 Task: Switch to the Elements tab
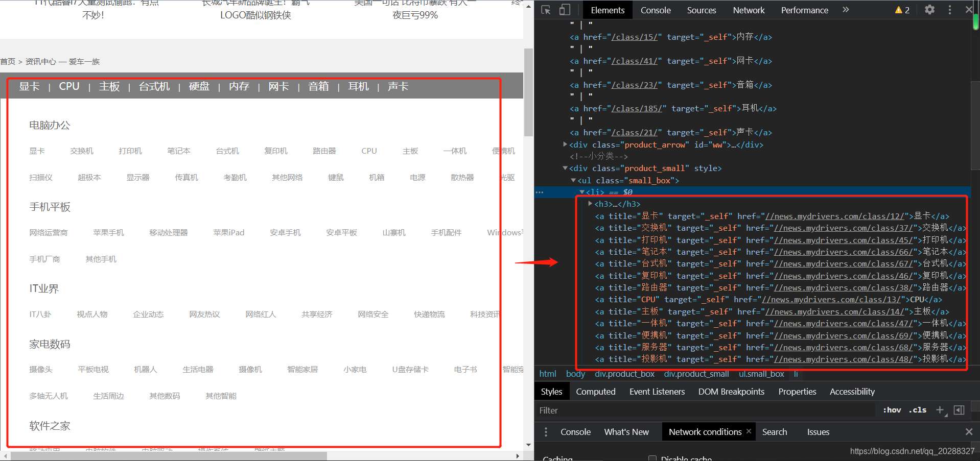point(608,10)
